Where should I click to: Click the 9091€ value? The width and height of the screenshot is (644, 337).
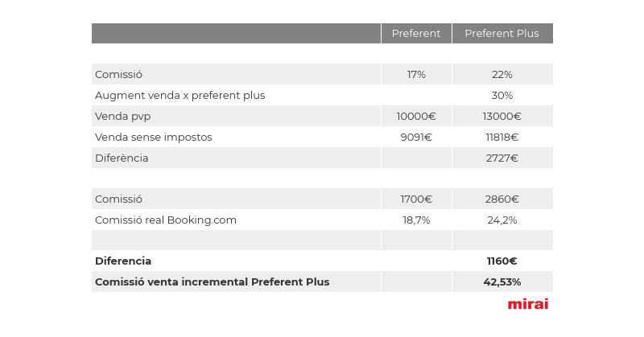[416, 137]
